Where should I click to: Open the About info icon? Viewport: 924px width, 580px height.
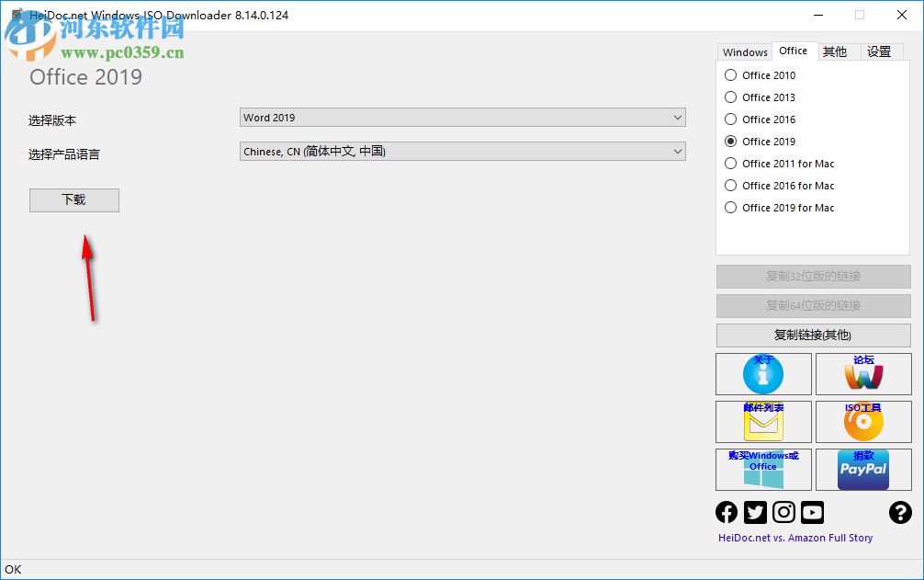[762, 374]
